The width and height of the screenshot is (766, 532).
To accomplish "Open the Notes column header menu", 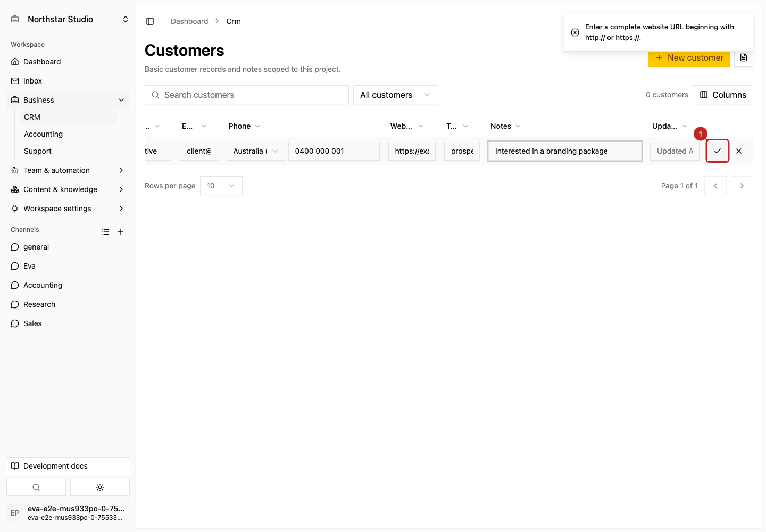I will (x=505, y=126).
